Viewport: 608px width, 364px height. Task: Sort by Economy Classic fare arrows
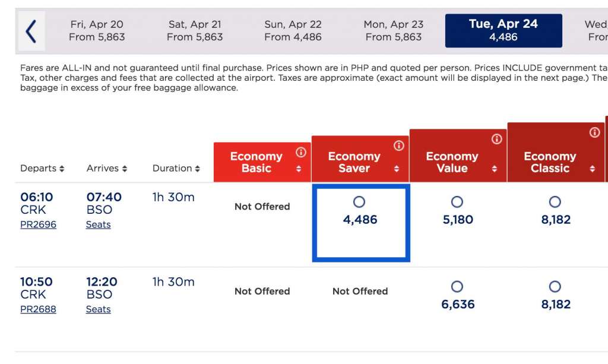click(x=592, y=169)
